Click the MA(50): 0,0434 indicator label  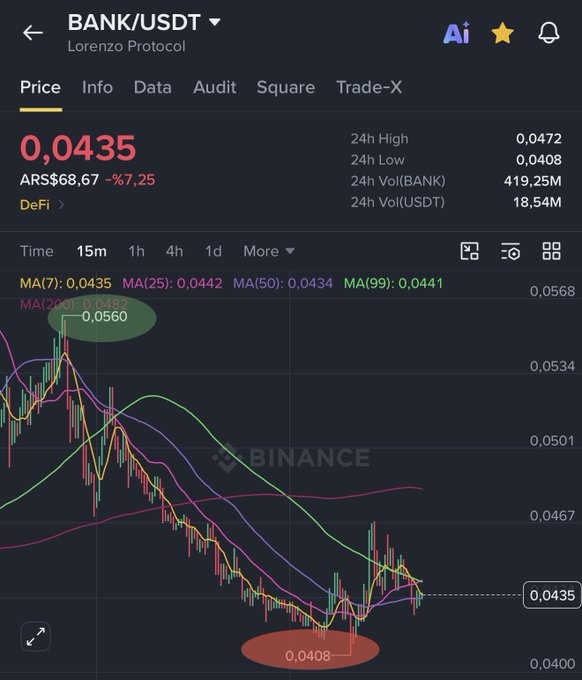click(283, 283)
